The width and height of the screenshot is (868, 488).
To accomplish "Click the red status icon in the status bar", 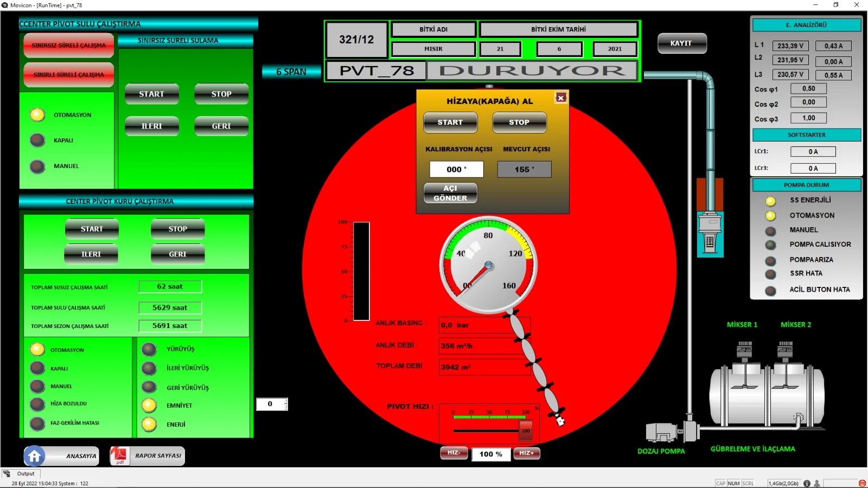I will tap(862, 483).
